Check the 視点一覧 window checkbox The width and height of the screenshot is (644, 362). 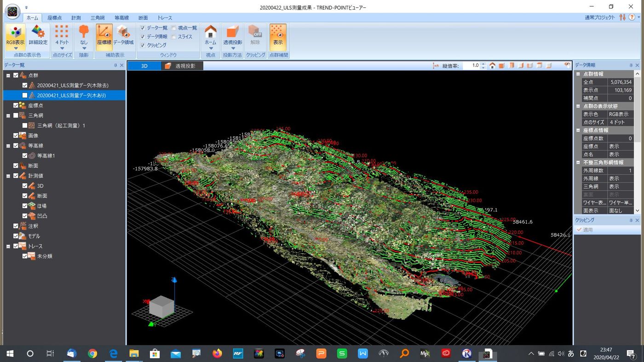pos(173,28)
